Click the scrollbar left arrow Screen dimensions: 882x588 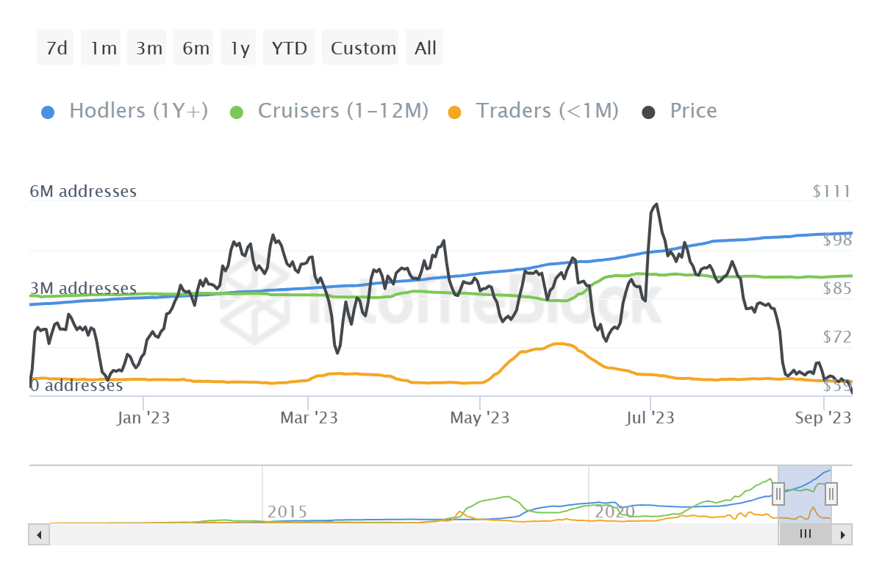39,534
